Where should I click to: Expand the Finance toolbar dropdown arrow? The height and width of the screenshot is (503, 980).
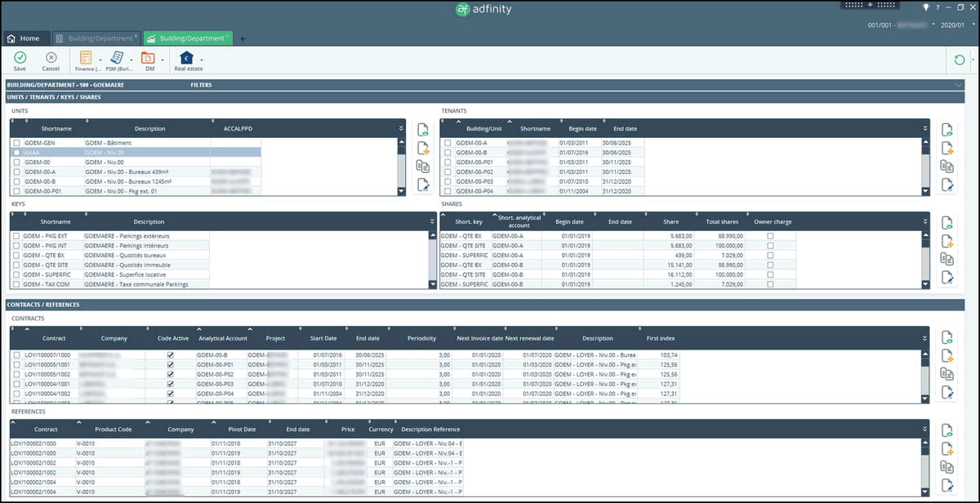click(100, 60)
